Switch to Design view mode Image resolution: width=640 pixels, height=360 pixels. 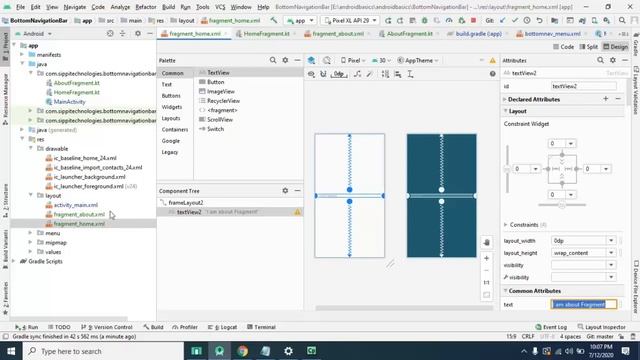[616, 47]
